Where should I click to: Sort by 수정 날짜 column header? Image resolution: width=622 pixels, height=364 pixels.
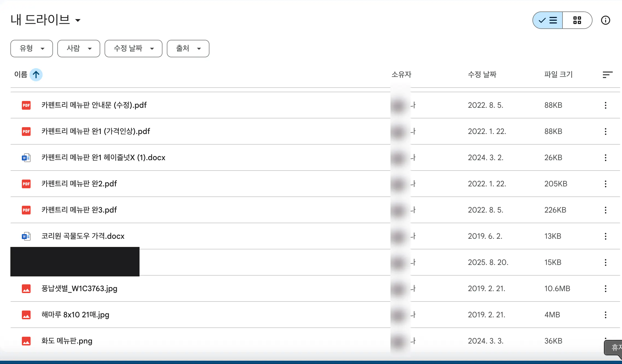[482, 74]
